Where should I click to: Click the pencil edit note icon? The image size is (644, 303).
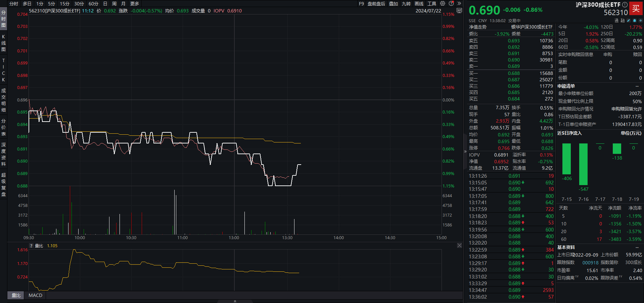629,20
